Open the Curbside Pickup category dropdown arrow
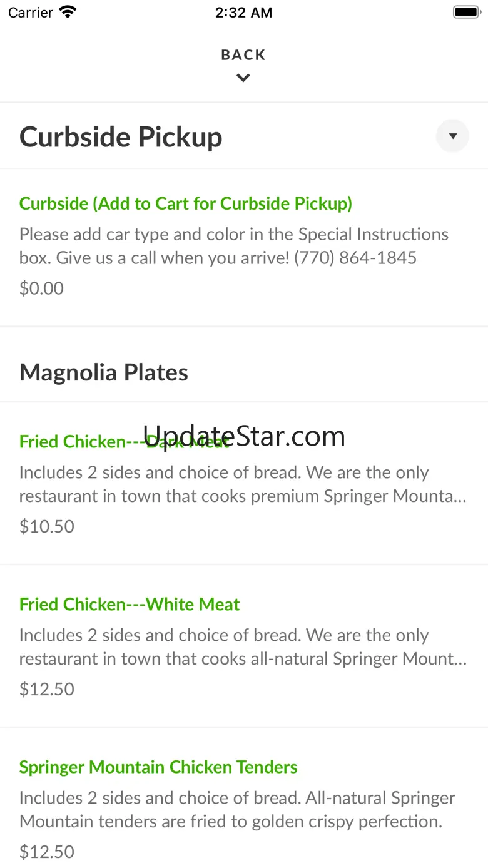Viewport: 488px width, 868px height. coord(452,136)
